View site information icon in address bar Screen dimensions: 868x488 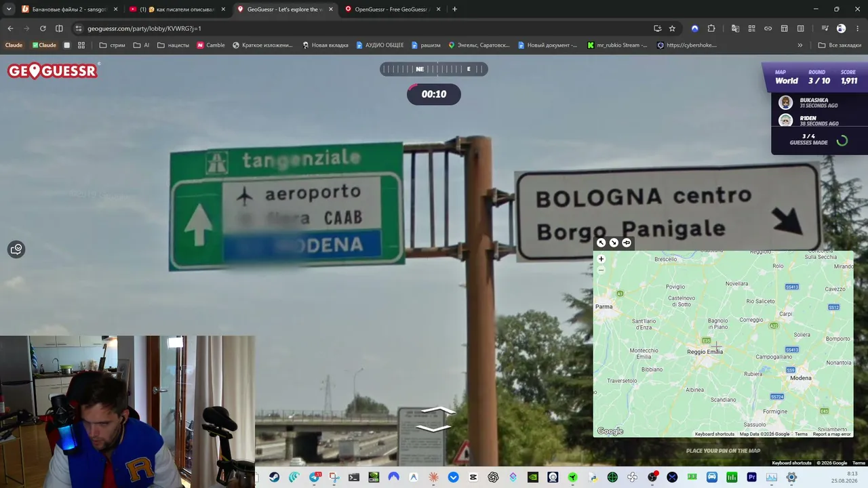coord(79,28)
